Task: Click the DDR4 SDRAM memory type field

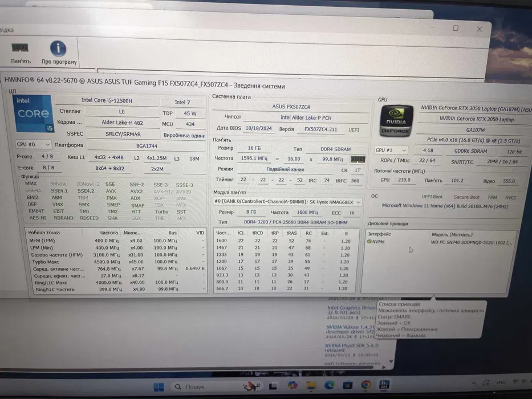Action: tap(335, 149)
